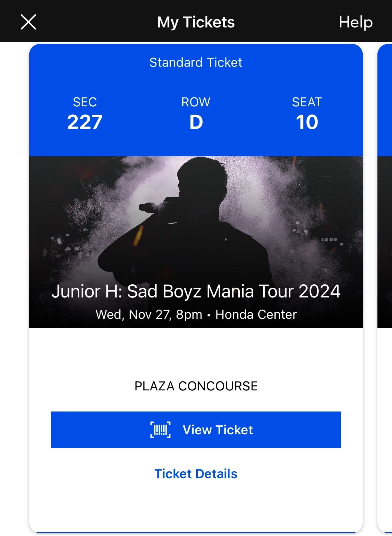Click the ROW label
The width and height of the screenshot is (392, 536).
point(196,102)
